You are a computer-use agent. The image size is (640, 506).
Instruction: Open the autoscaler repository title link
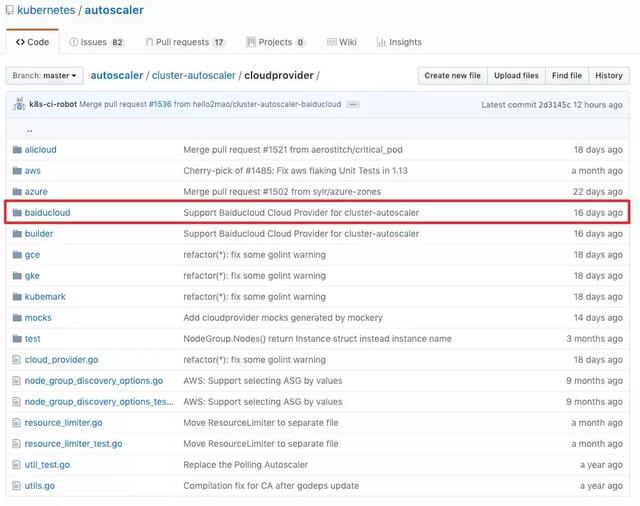click(114, 10)
